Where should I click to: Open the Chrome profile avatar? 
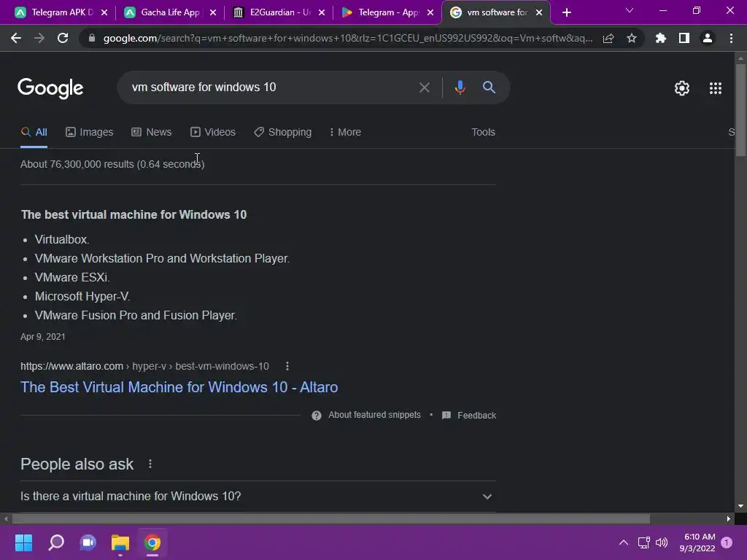(x=708, y=38)
